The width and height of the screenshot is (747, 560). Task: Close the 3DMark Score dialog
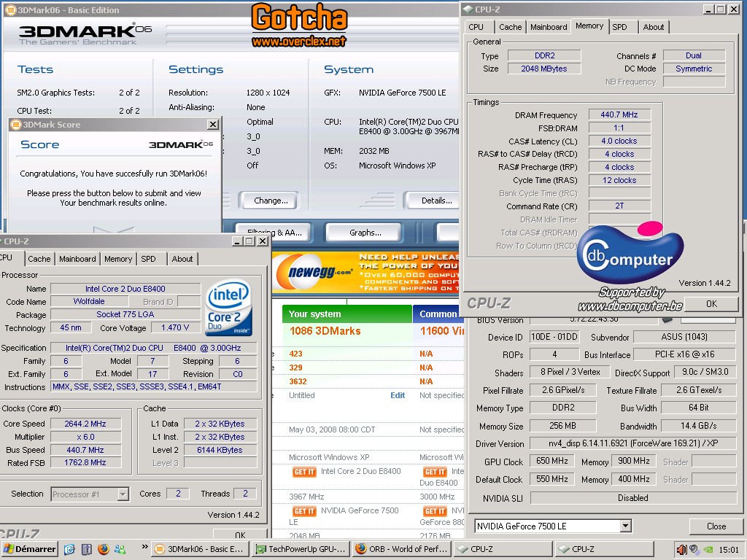213,125
